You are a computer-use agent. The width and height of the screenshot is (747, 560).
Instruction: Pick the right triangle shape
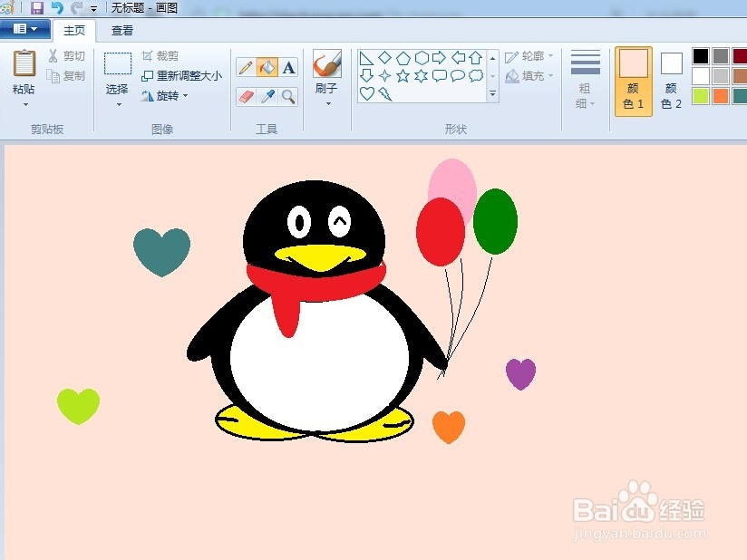point(366,58)
